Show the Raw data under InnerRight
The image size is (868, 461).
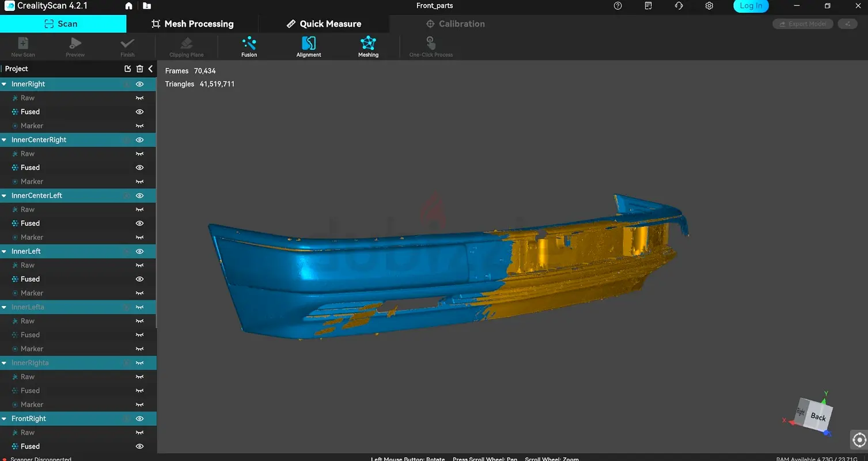coord(139,98)
